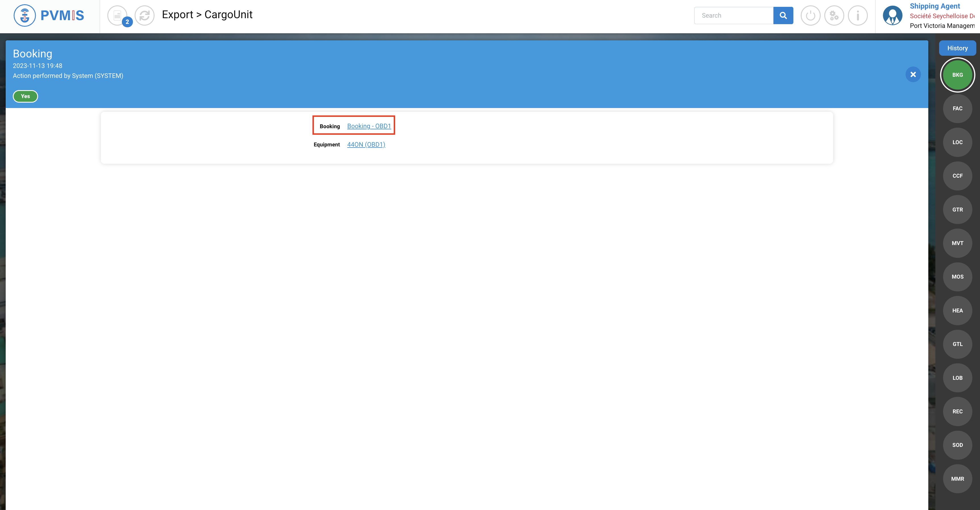The width and height of the screenshot is (980, 510).
Task: Click the PVMIS anchor logo
Action: pyautogui.click(x=25, y=16)
